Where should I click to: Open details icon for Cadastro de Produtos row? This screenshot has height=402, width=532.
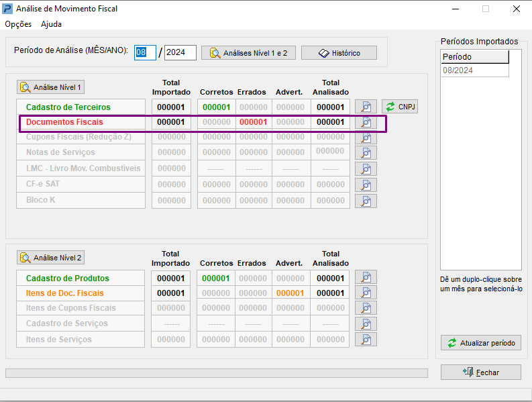click(x=366, y=277)
